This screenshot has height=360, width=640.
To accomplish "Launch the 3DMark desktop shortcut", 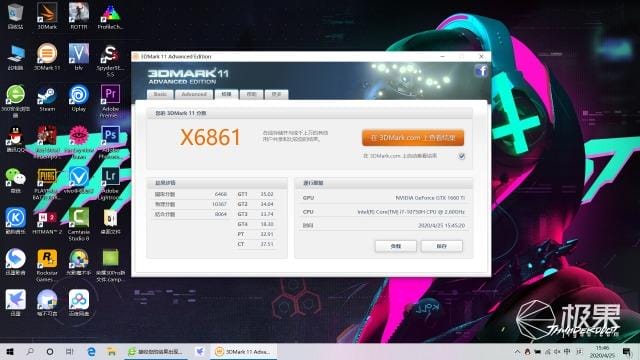I will pyautogui.click(x=47, y=16).
